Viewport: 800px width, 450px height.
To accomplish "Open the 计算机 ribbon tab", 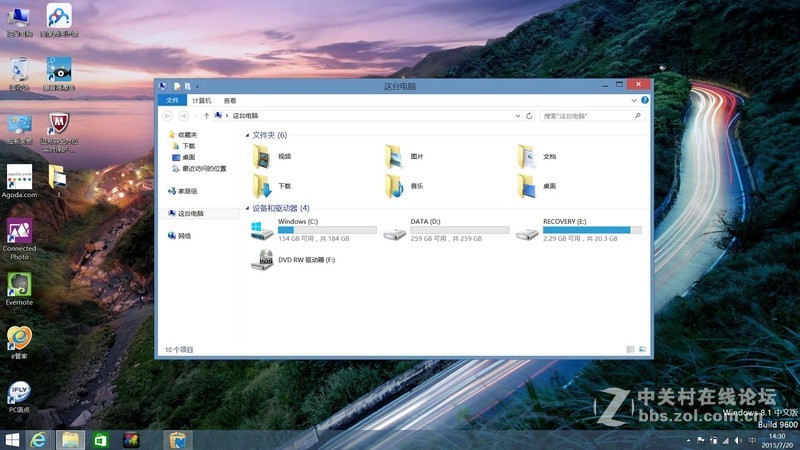I will coord(202,101).
